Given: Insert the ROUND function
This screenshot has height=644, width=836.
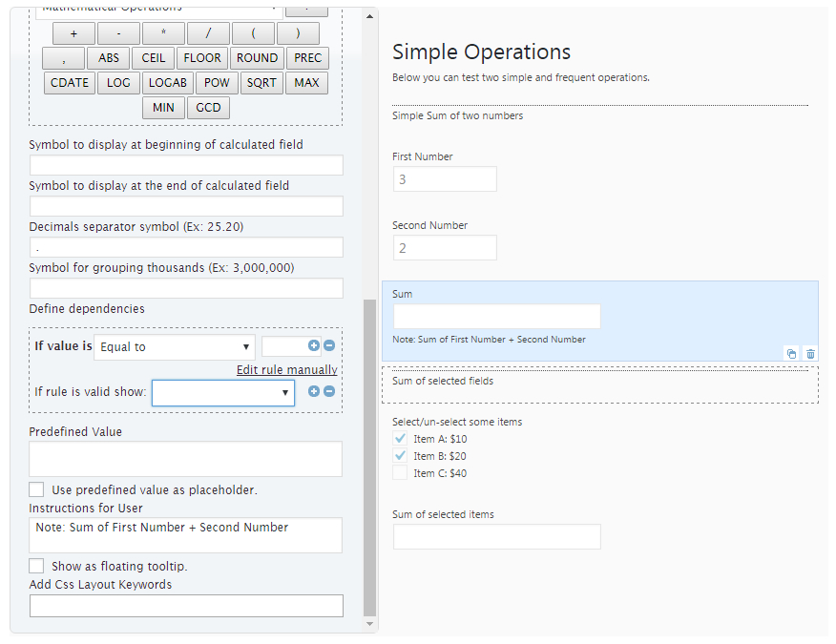Looking at the screenshot, I should 257,58.
